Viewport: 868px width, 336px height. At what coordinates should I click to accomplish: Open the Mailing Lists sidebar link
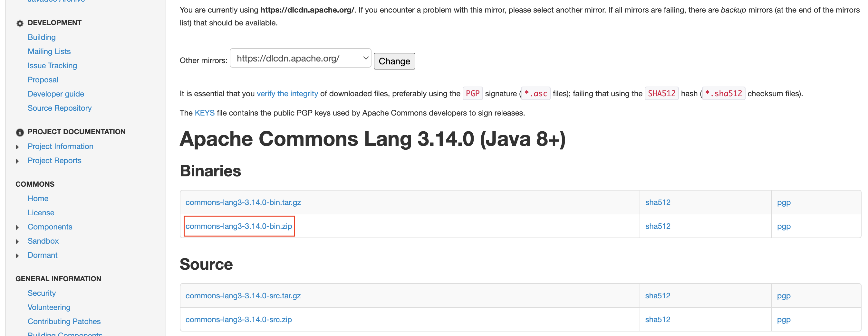tap(49, 51)
